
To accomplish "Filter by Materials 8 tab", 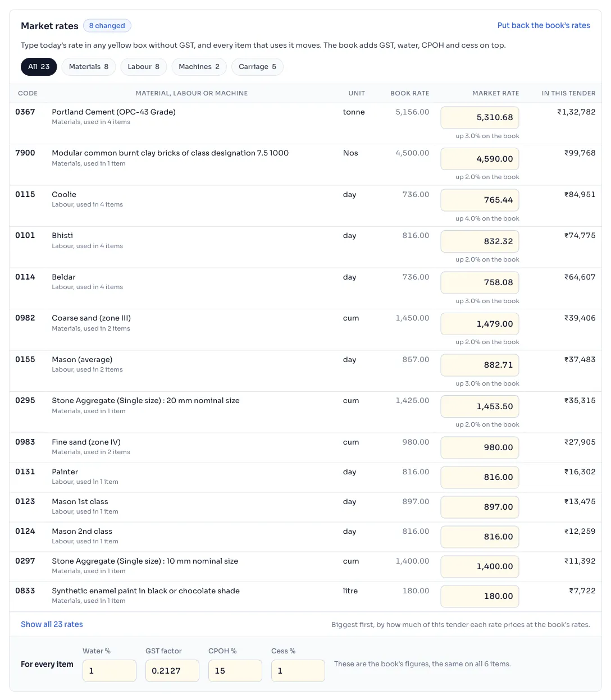I will pyautogui.click(x=89, y=67).
